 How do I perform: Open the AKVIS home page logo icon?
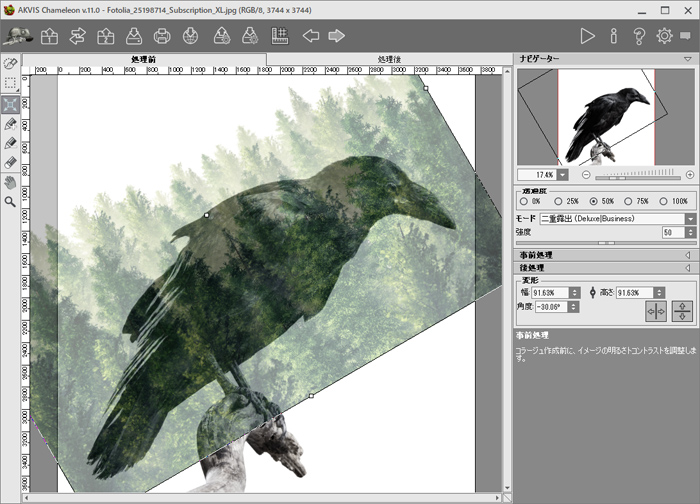coord(18,36)
